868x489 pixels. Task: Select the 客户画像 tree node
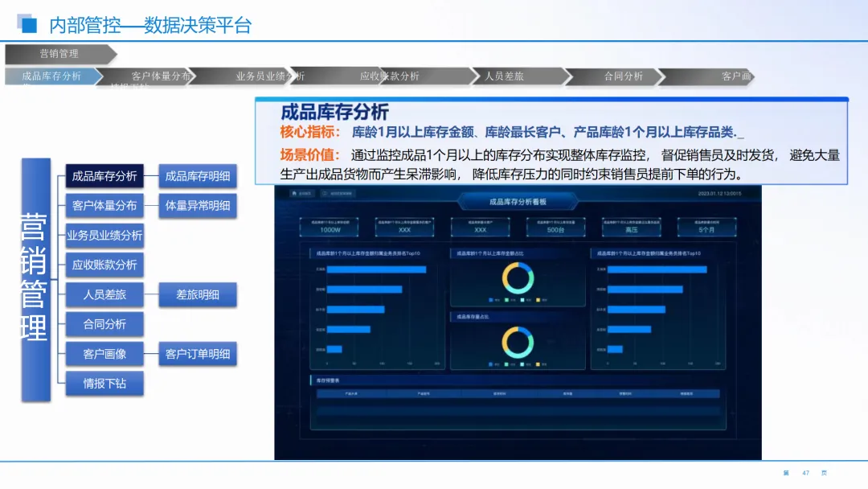(x=104, y=354)
